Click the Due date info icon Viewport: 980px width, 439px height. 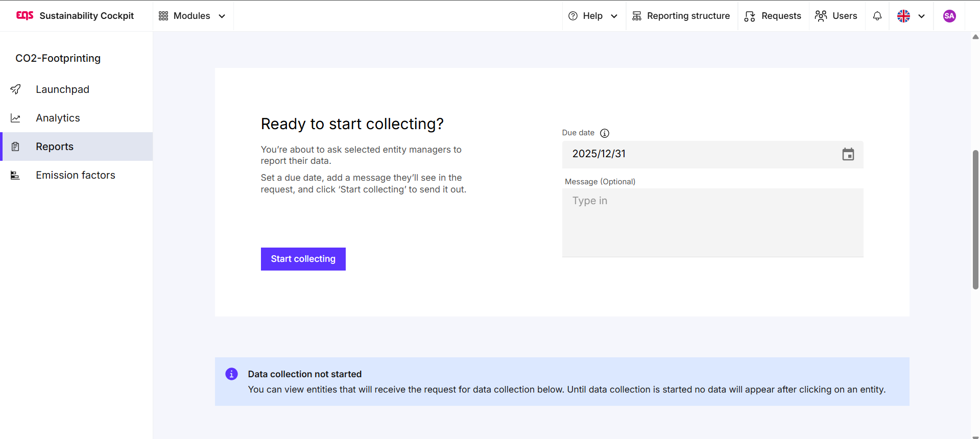(605, 133)
